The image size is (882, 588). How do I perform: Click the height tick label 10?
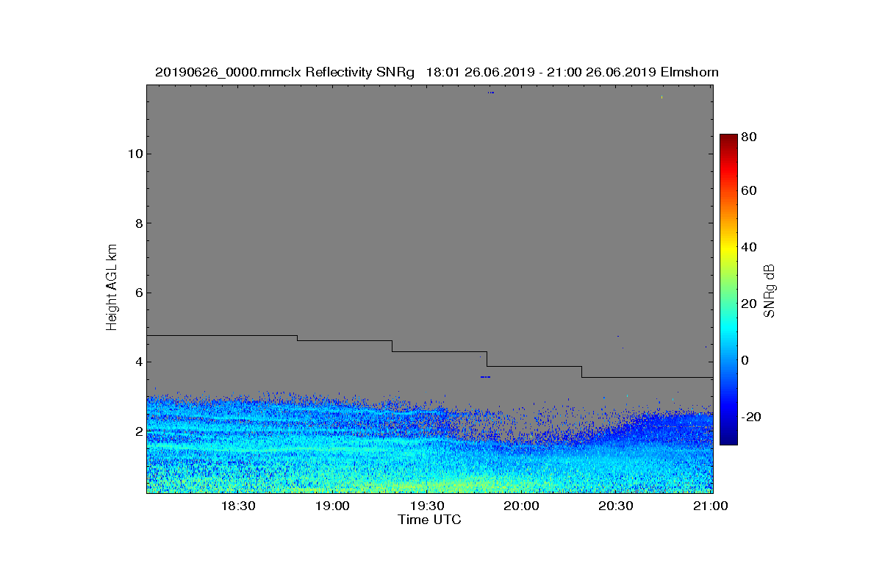(135, 154)
